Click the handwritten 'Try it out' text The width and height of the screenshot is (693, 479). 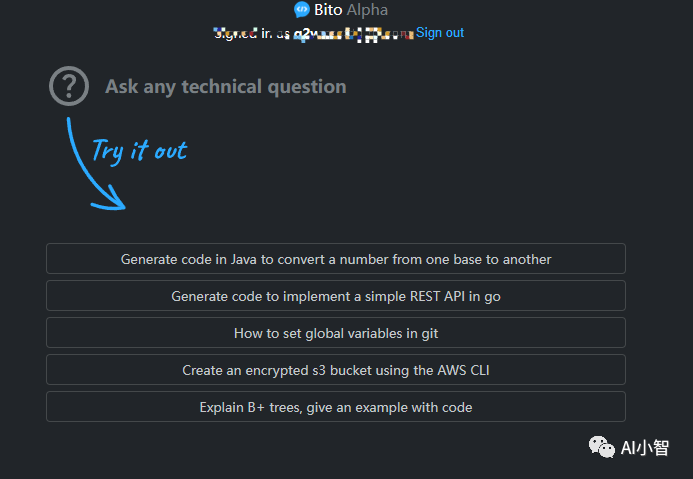pyautogui.click(x=139, y=151)
